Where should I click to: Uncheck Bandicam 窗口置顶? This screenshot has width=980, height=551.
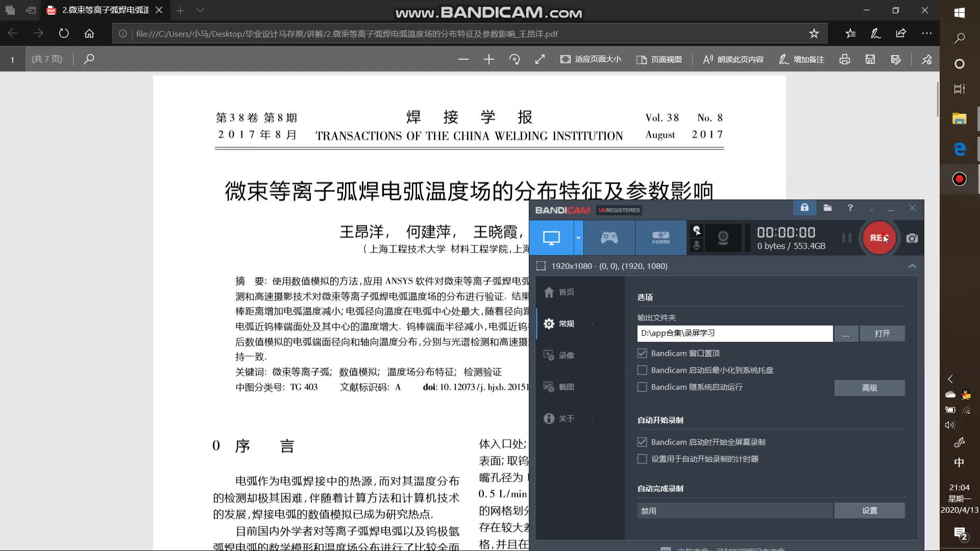coord(642,353)
